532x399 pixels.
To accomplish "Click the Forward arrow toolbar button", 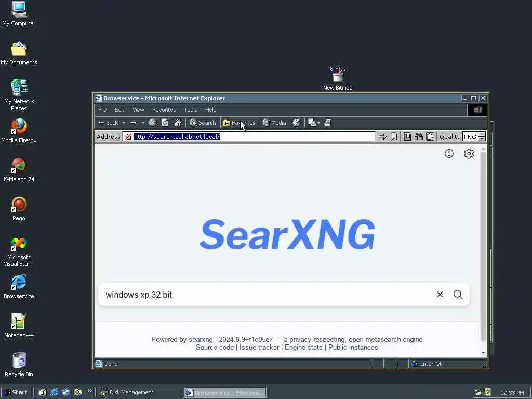I will tap(134, 123).
